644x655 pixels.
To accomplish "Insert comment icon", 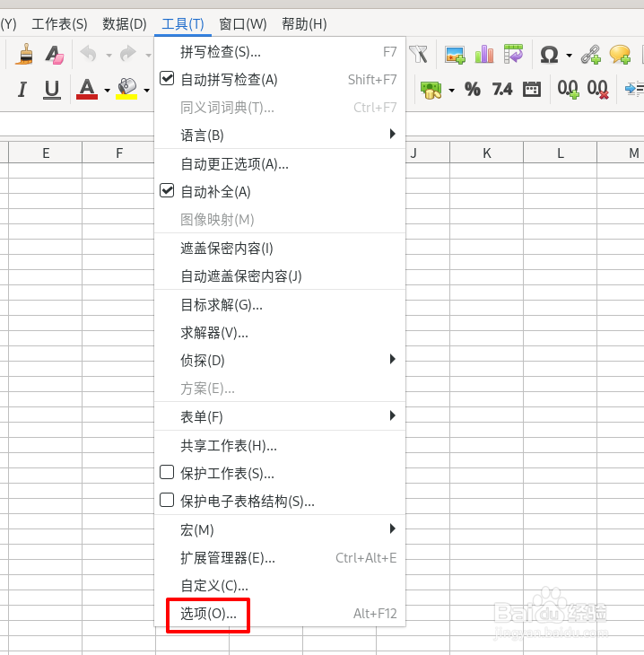I will click(620, 55).
